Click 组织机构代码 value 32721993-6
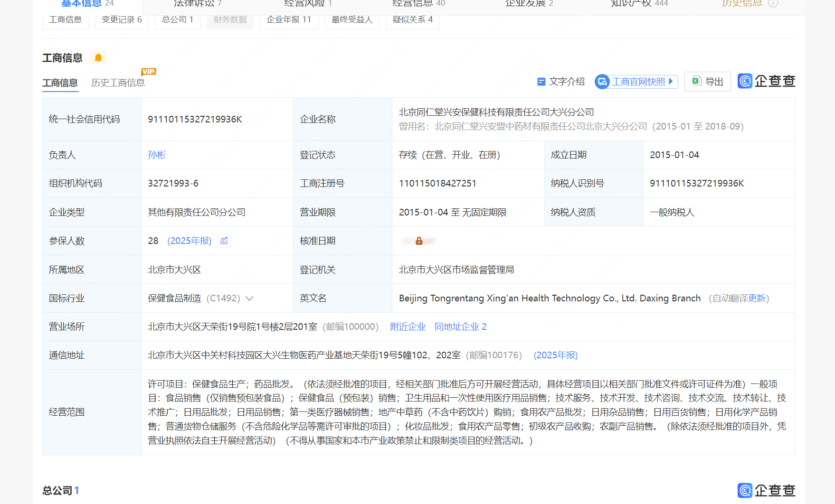This screenshot has height=504, width=835. [x=173, y=183]
